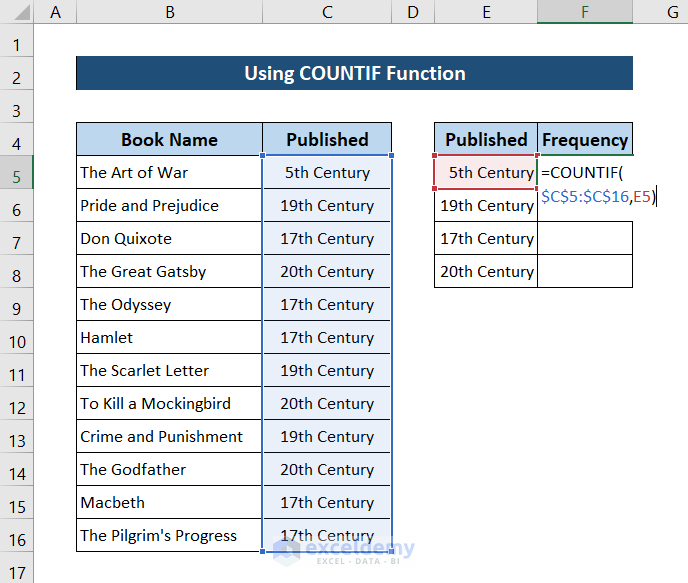Select 'The Scarlet Letter' cell
This screenshot has width=688, height=583.
(x=170, y=370)
